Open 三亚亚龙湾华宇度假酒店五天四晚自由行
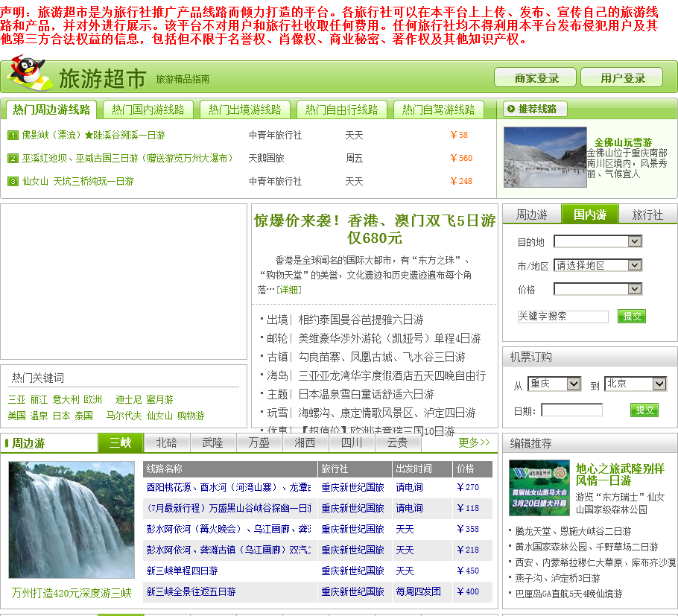This screenshot has height=616, width=678. click(392, 375)
